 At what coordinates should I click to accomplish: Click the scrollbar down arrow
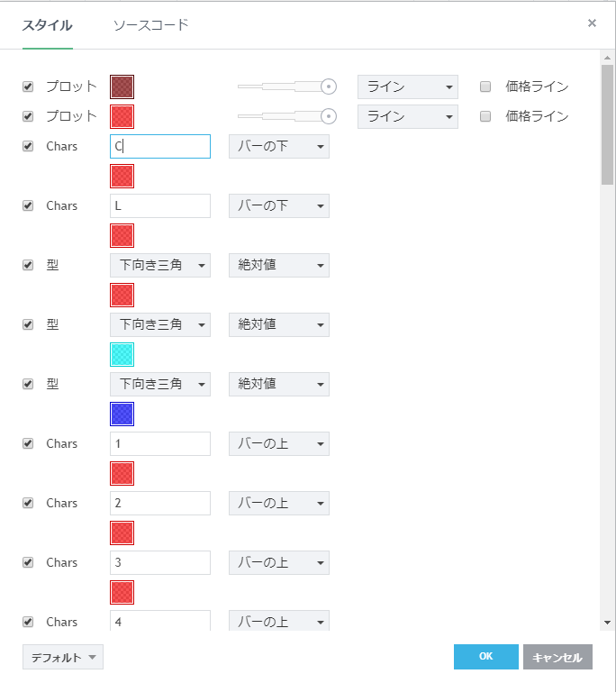tap(607, 622)
